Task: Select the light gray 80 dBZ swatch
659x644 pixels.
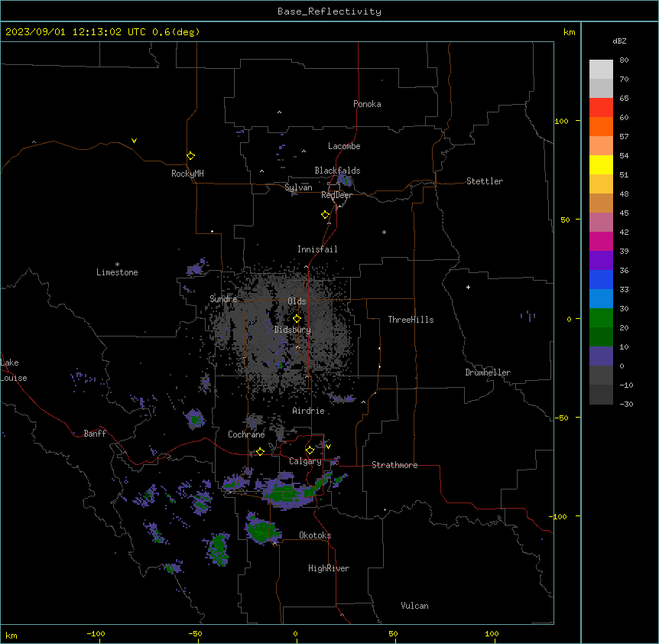Action: click(x=601, y=69)
